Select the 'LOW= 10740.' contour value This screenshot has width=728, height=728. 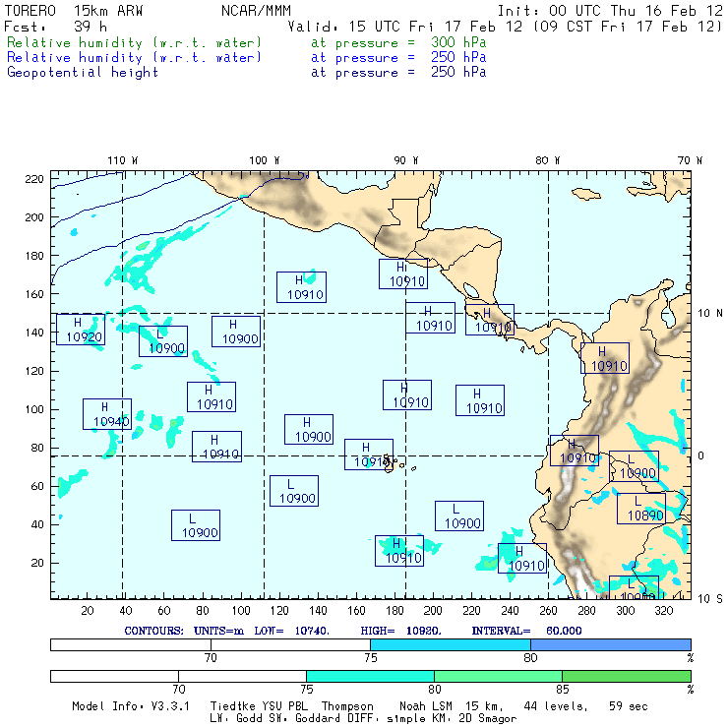tap(291, 631)
